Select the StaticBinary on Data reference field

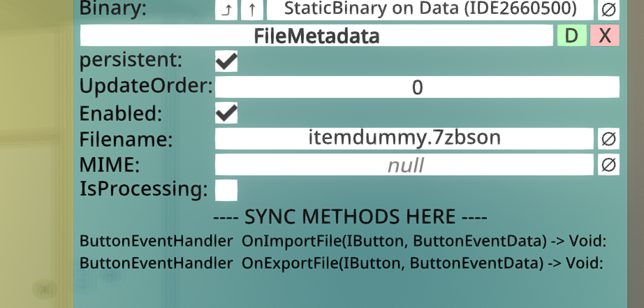[x=430, y=10]
